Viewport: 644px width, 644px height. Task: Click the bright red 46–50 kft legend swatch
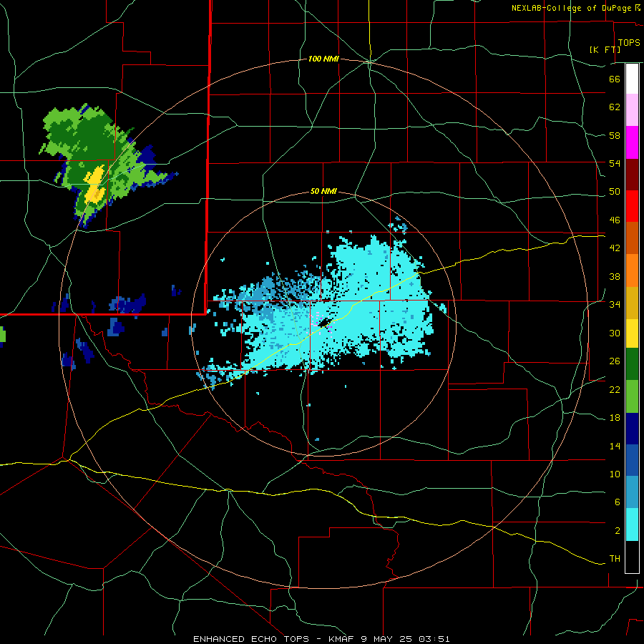[x=632, y=206]
